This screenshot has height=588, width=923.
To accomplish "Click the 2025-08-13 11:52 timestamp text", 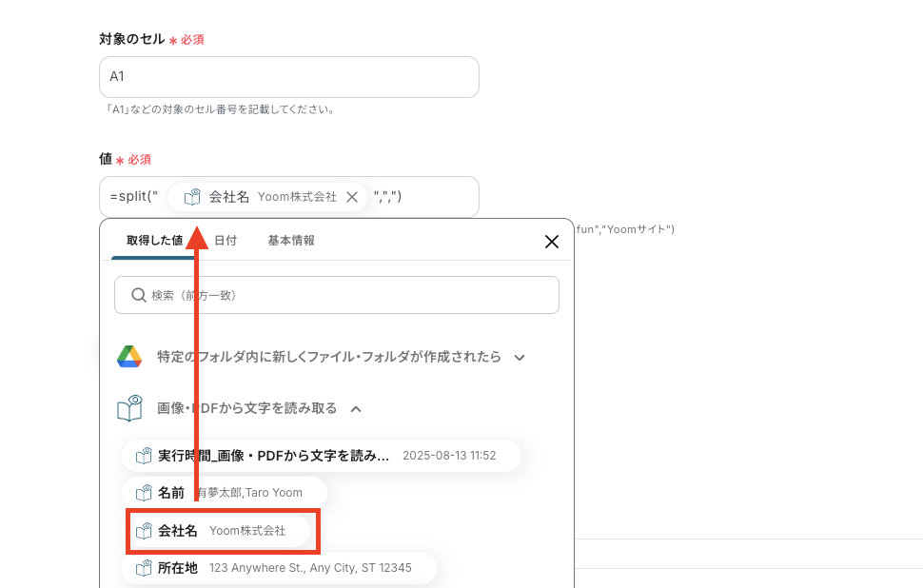I will [x=449, y=456].
